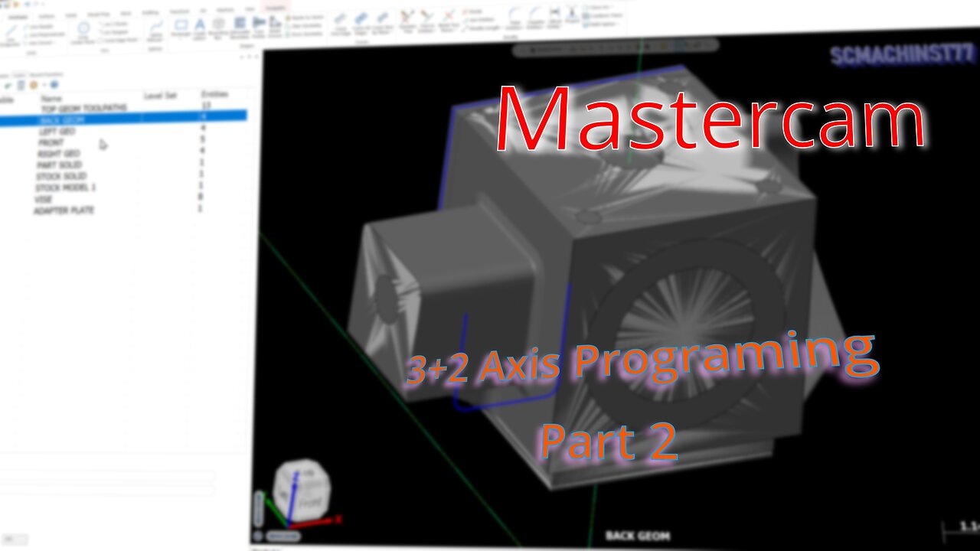Sort levels by the Name column header
The height and width of the screenshot is (551, 980).
pos(51,98)
